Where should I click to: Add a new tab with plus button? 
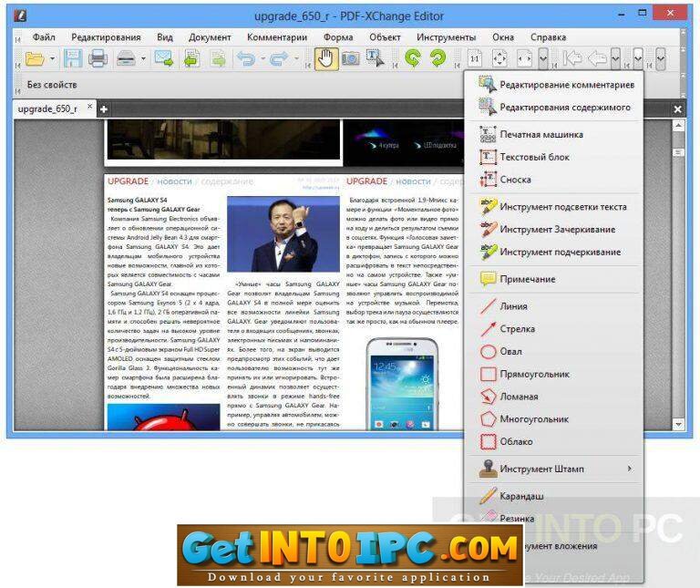point(104,108)
